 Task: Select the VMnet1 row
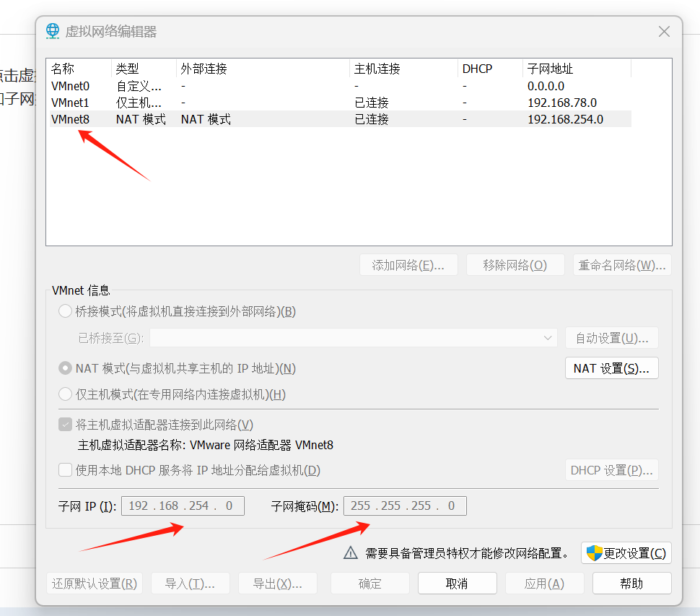pyautogui.click(x=340, y=103)
